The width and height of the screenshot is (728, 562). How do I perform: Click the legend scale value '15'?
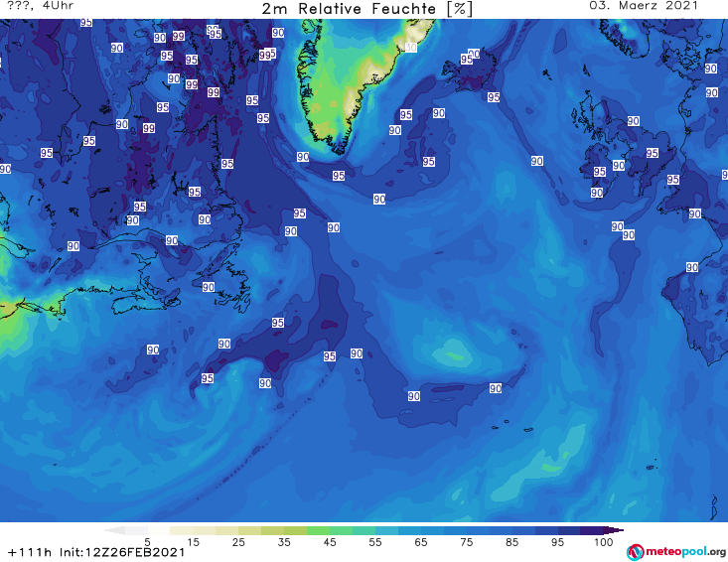[x=193, y=542]
